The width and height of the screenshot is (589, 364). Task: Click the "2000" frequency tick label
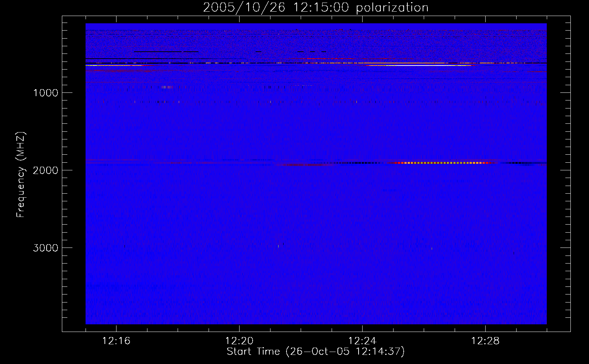pyautogui.click(x=46, y=170)
